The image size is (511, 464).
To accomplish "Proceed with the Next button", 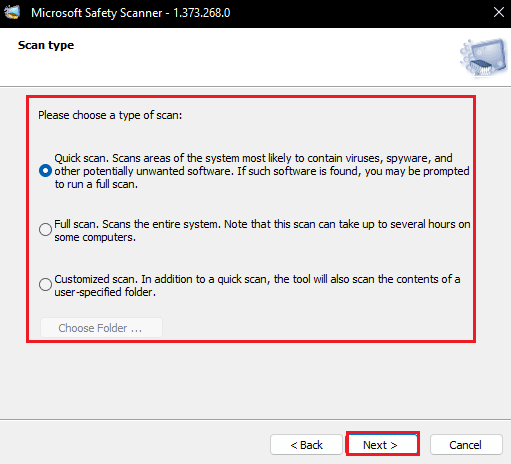I will click(383, 445).
